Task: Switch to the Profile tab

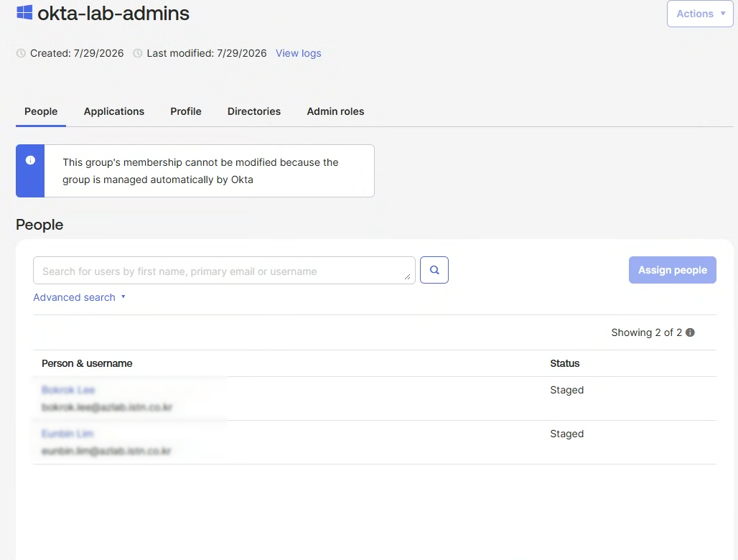Action: click(186, 111)
